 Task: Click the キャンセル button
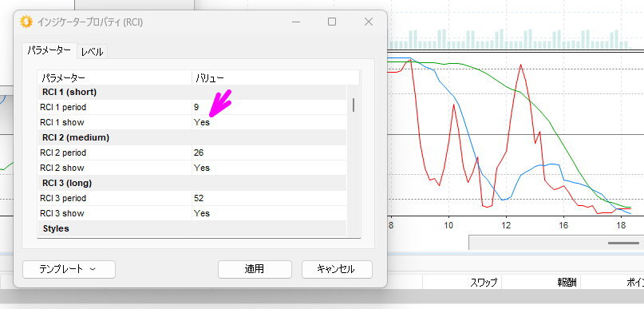337,269
